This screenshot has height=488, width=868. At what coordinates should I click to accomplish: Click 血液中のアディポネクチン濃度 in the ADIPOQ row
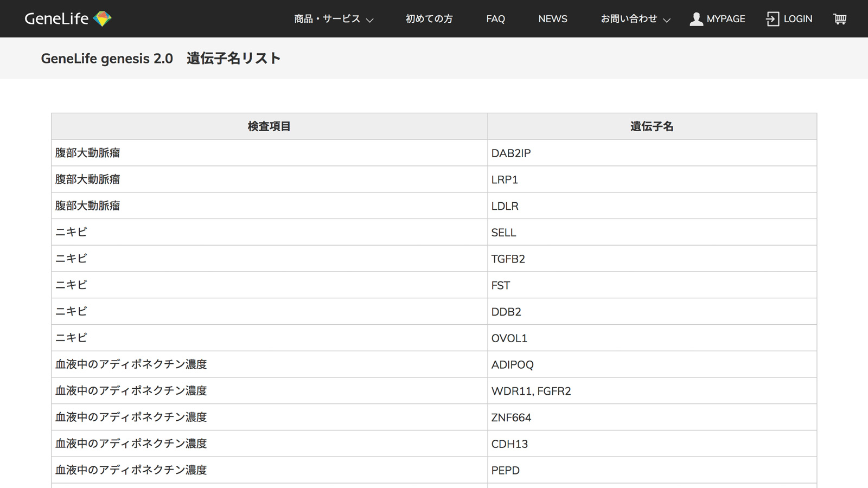[131, 364]
